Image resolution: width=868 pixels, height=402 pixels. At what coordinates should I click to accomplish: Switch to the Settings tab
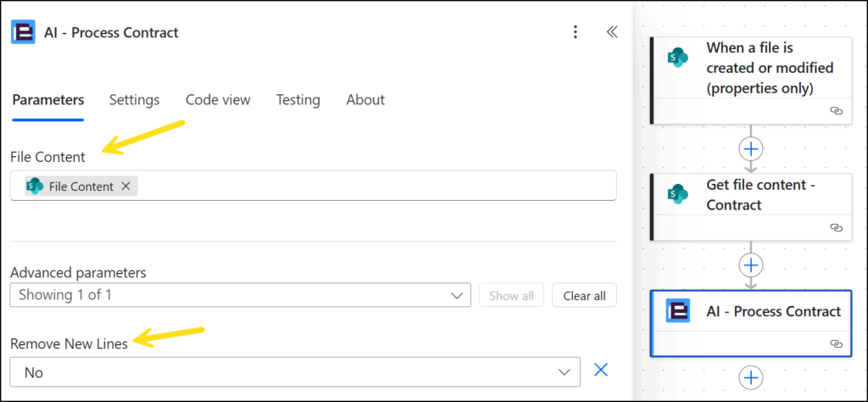click(134, 100)
